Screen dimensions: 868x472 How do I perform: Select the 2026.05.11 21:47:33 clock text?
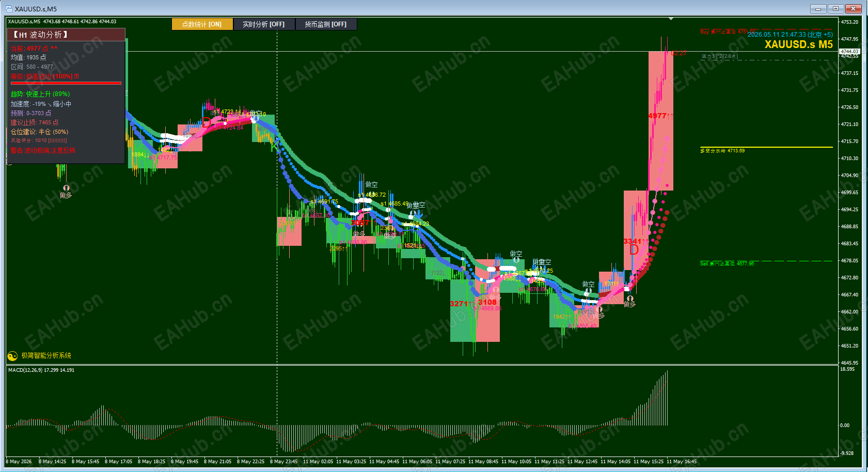pyautogui.click(x=790, y=35)
